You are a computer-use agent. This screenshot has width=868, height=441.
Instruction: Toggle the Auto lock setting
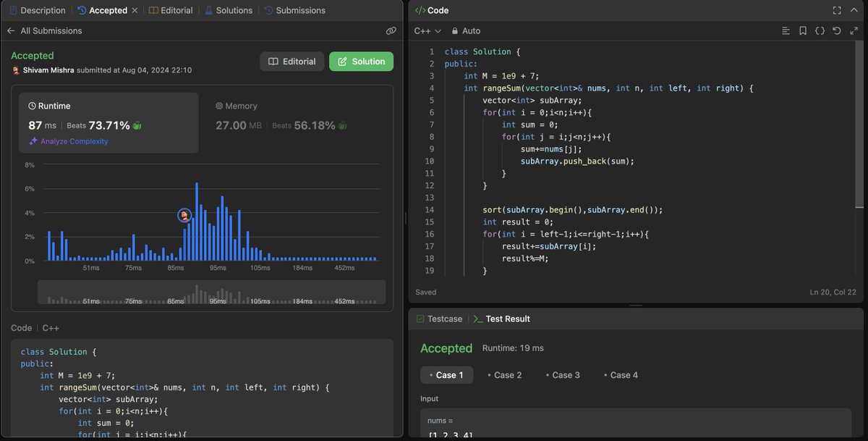tap(466, 31)
